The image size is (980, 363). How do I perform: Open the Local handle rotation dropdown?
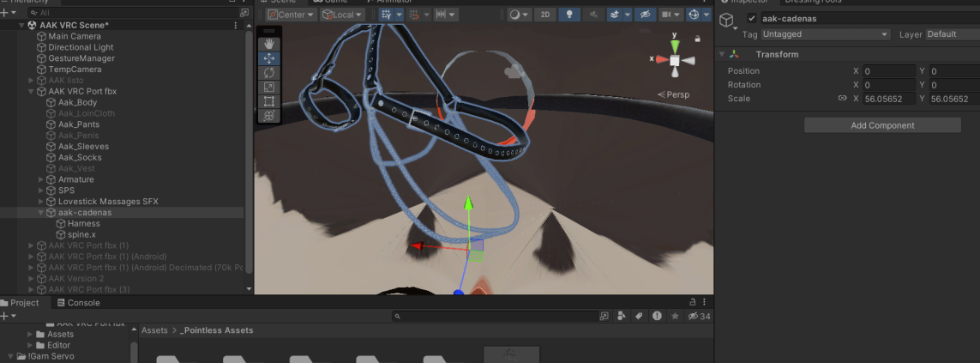[x=342, y=15]
